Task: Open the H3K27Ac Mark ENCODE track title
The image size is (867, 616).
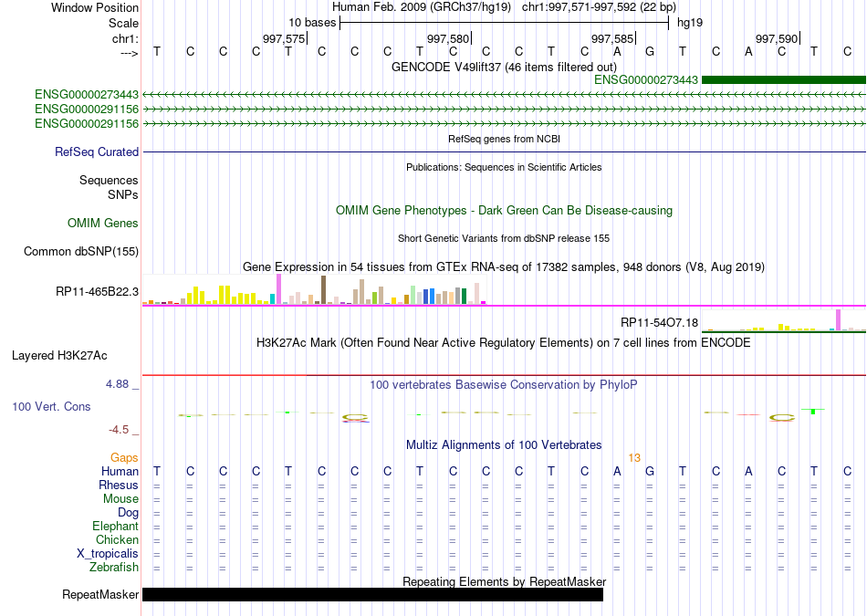Action: pos(504,343)
